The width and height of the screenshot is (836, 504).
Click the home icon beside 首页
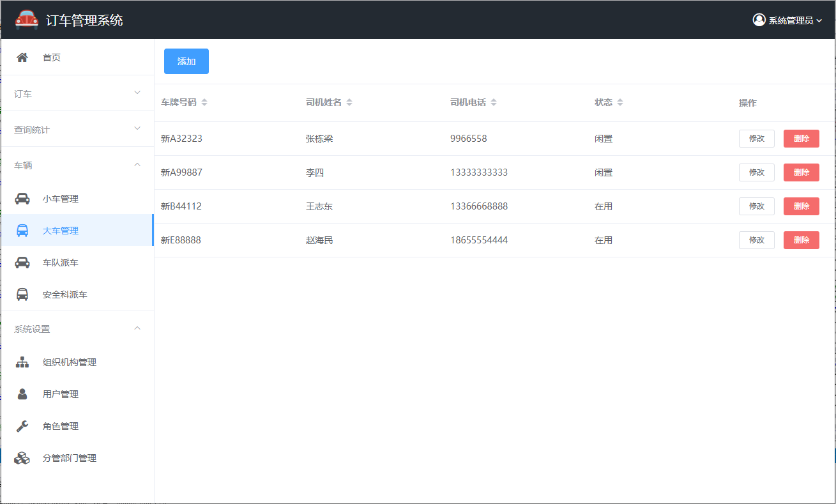tap(22, 57)
